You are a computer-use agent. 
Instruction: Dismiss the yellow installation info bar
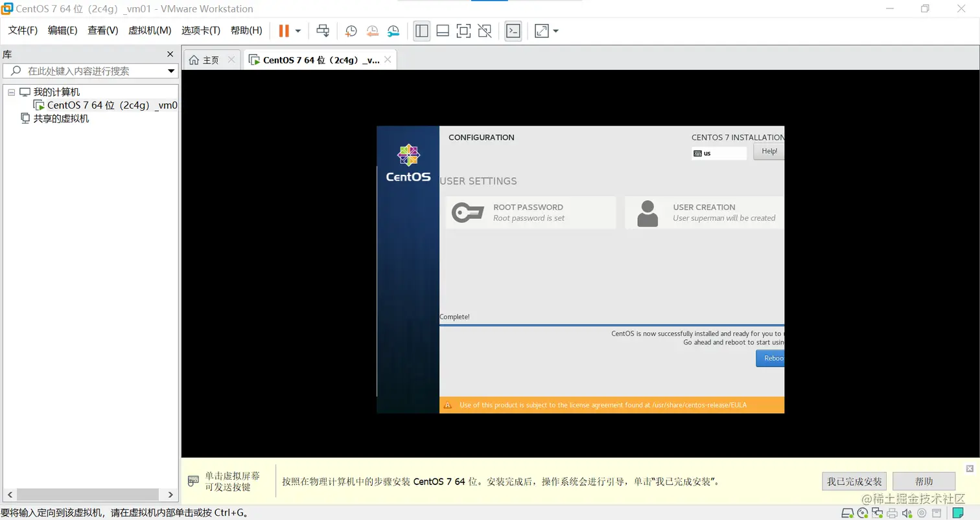(970, 468)
